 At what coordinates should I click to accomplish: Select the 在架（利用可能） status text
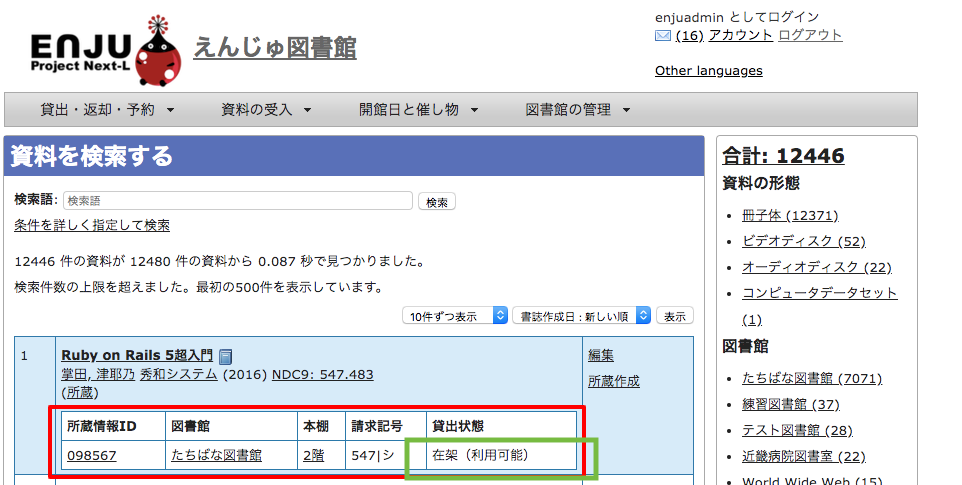point(480,455)
